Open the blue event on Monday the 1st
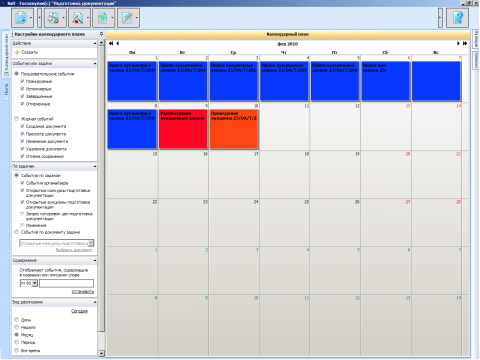Screen dimensions: 480x360 [132, 81]
